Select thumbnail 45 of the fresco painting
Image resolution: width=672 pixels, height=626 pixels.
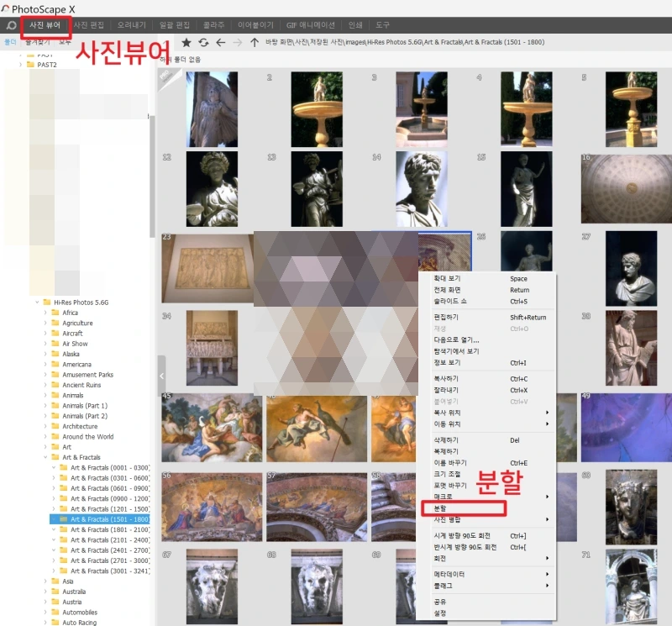point(212,428)
